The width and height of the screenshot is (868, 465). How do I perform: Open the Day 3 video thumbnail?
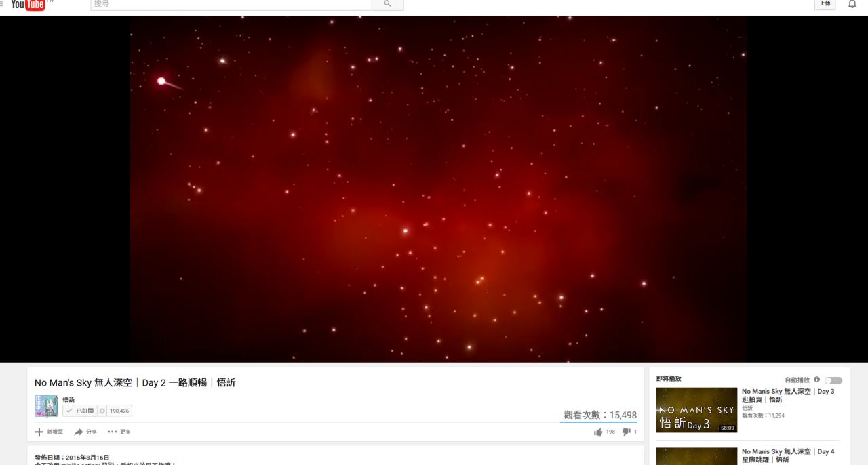696,410
